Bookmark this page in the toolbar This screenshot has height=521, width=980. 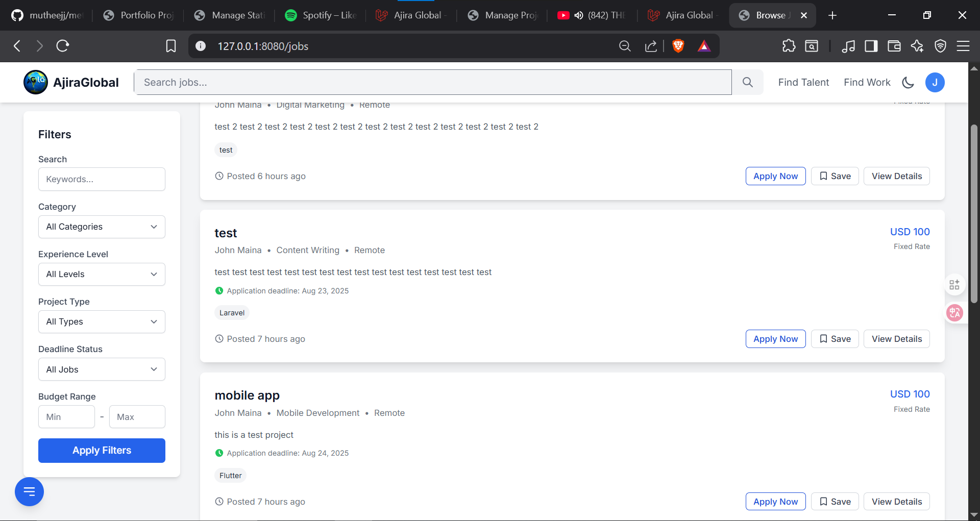click(171, 46)
